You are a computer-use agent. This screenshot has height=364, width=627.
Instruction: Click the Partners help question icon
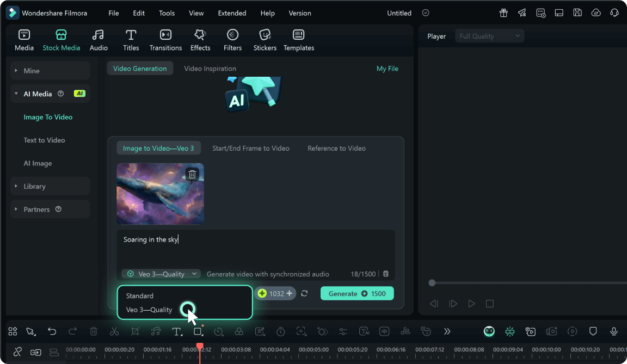[x=58, y=209]
